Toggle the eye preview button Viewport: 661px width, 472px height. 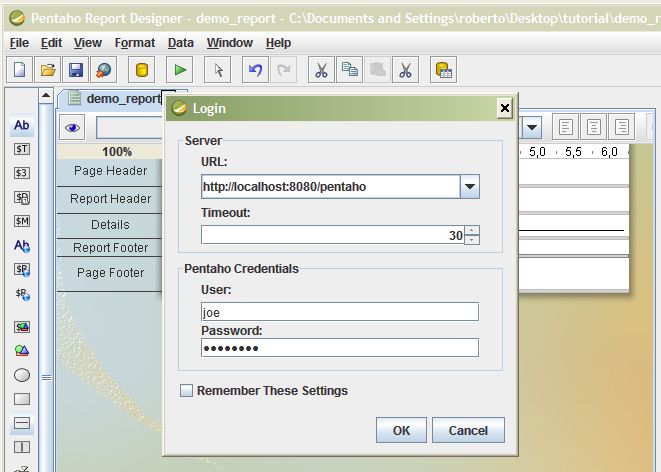72,127
